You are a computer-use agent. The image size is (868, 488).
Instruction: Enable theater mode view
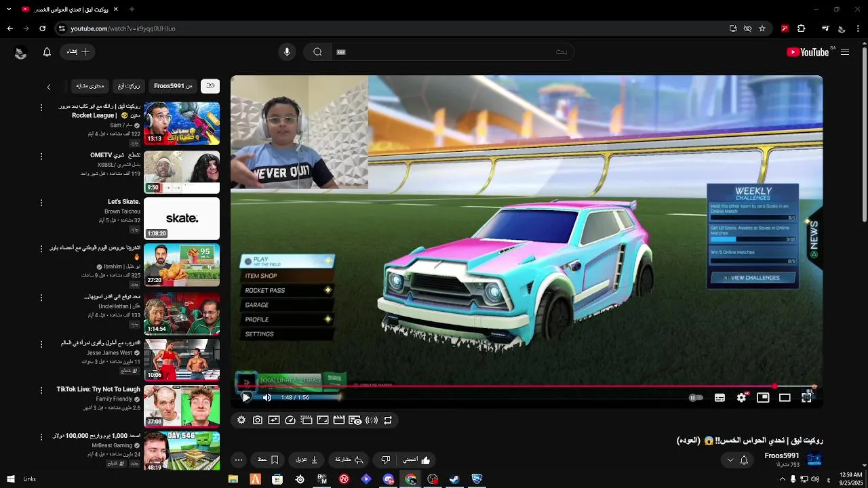[x=785, y=398]
